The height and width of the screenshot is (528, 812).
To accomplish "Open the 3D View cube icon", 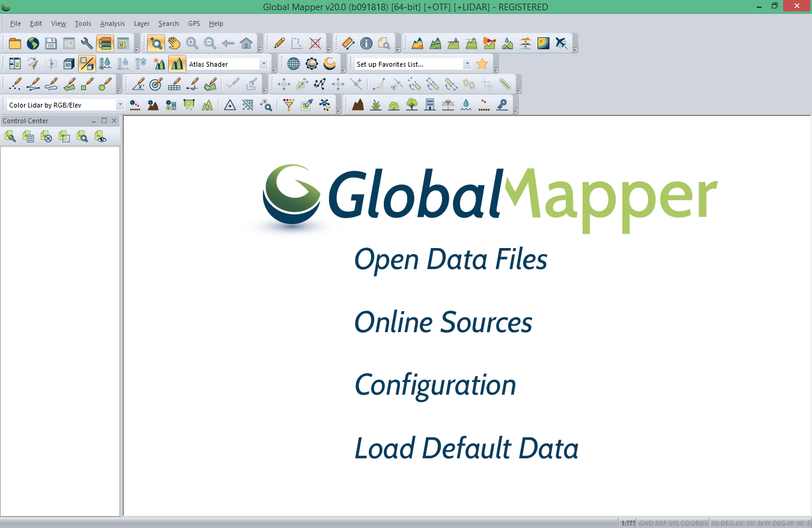I will (68, 63).
